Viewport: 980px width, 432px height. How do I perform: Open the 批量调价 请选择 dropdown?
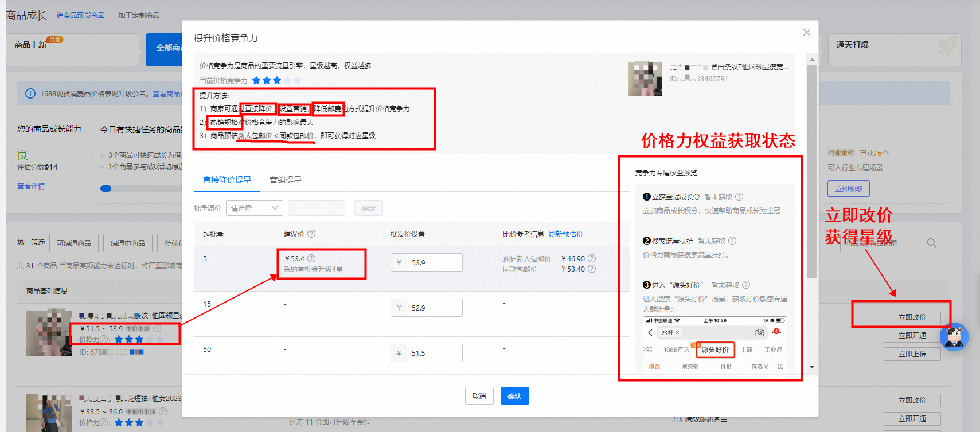[x=254, y=208]
